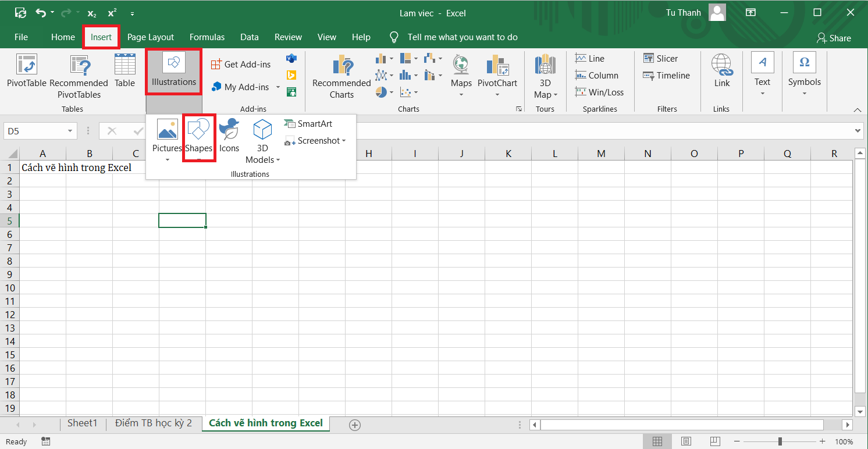Open the Name Box dropdown
The image size is (868, 449).
(70, 131)
